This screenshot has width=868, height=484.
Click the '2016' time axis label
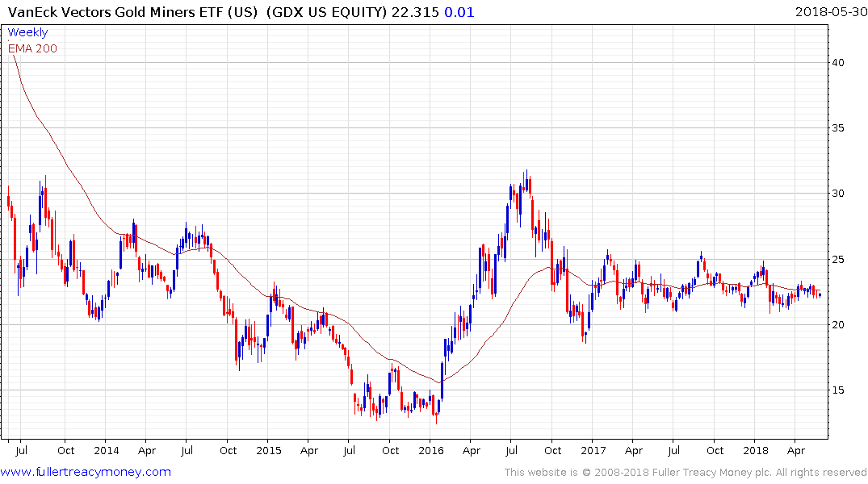click(430, 450)
